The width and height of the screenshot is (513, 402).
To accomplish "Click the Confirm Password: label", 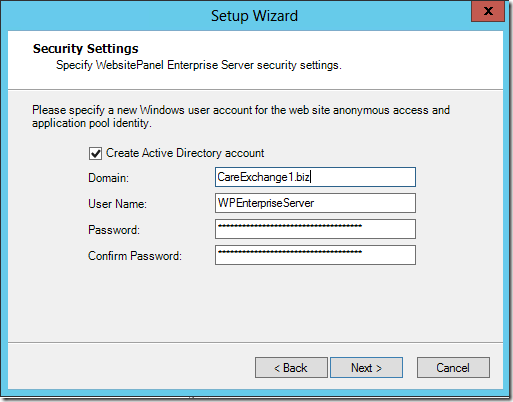I will [135, 256].
